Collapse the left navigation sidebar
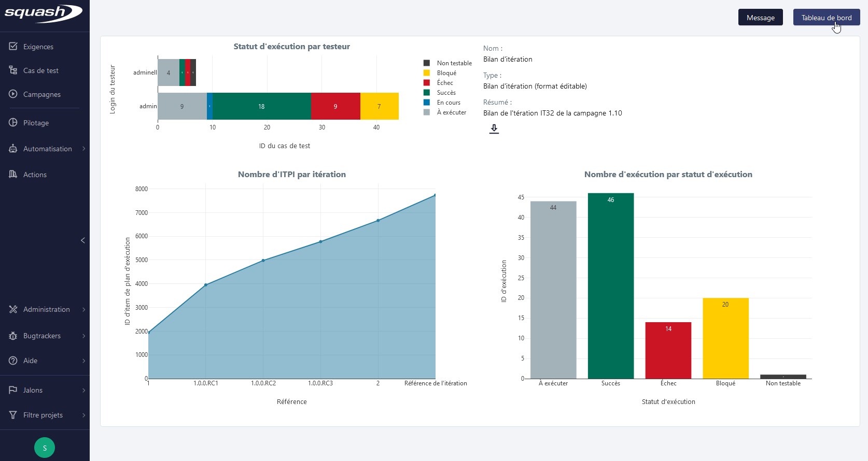The height and width of the screenshot is (461, 868). pos(83,240)
